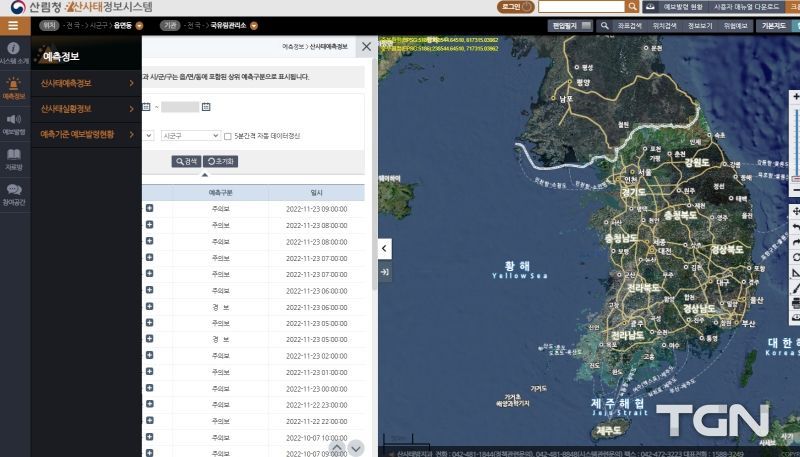Open the 시군구 select box
The height and width of the screenshot is (457, 800).
190,136
